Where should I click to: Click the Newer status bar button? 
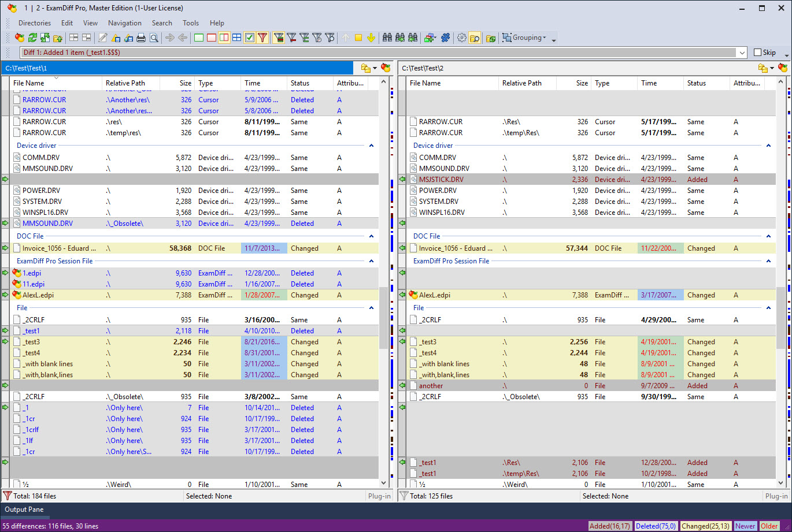click(745, 526)
